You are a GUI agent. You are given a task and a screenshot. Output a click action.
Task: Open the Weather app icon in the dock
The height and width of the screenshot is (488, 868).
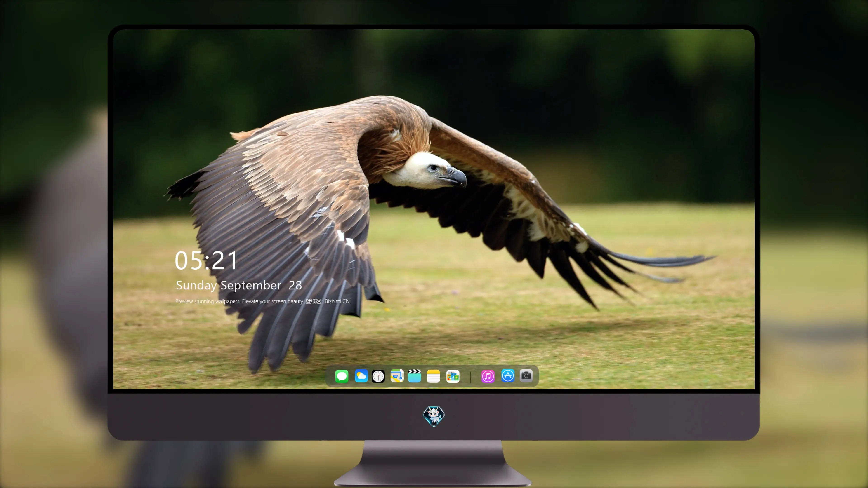pyautogui.click(x=361, y=376)
